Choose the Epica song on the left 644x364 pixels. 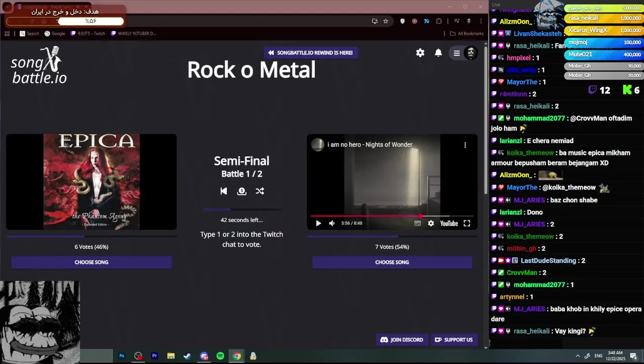point(91,262)
